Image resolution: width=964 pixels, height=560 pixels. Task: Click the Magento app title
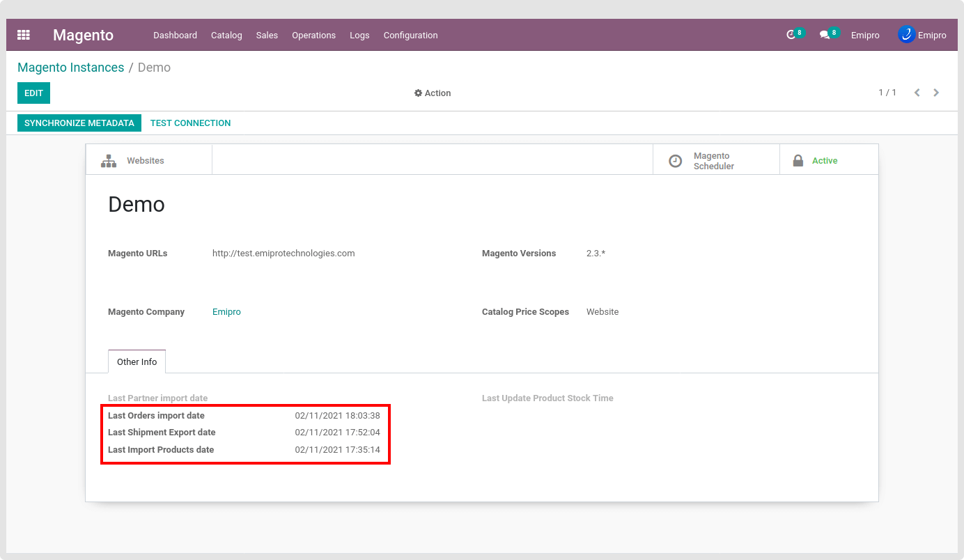coord(83,36)
